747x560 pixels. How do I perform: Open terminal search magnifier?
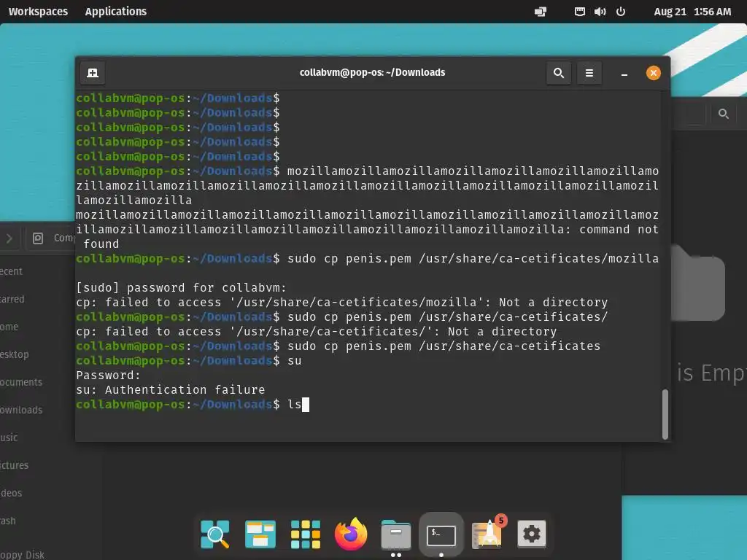(x=559, y=73)
